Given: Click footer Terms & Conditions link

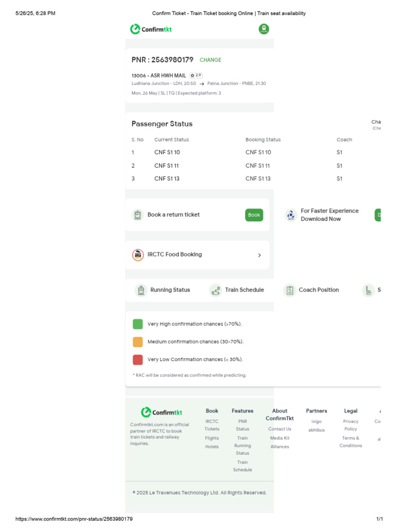Looking at the screenshot, I should pyautogui.click(x=351, y=442).
